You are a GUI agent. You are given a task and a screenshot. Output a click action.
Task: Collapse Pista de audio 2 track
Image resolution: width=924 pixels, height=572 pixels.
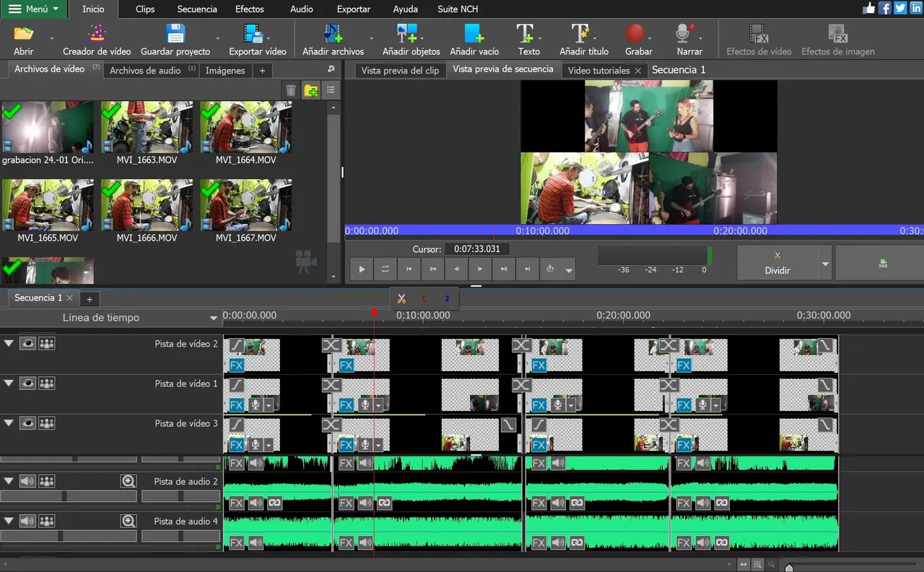(9, 481)
